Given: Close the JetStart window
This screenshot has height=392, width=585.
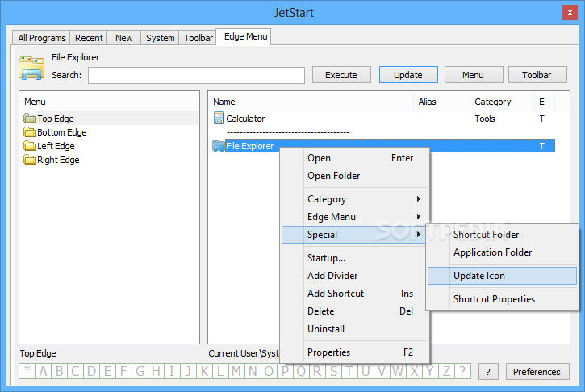Looking at the screenshot, I should [570, 13].
